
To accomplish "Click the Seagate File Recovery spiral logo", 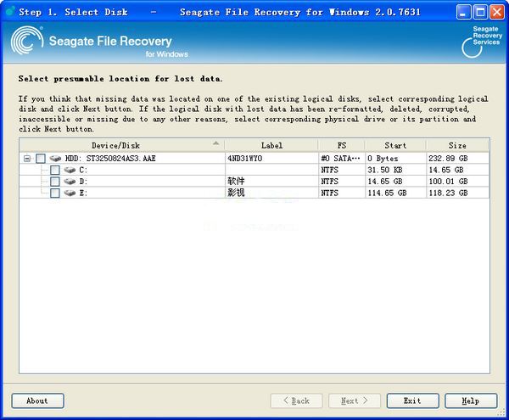I will (x=26, y=41).
